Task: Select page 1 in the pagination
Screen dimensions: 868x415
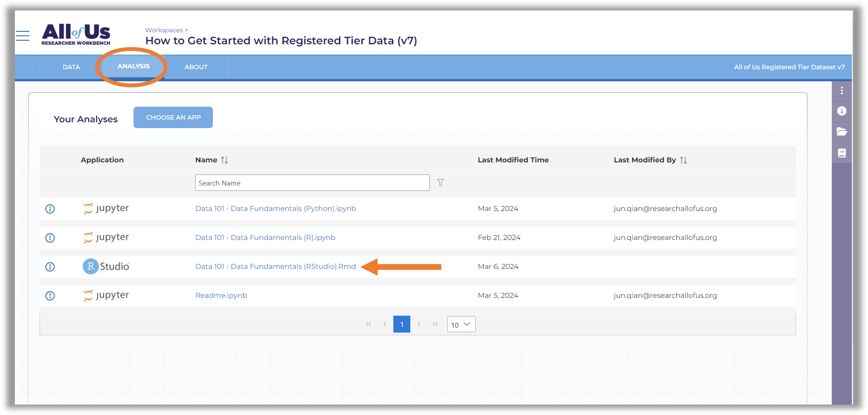Action: 402,324
